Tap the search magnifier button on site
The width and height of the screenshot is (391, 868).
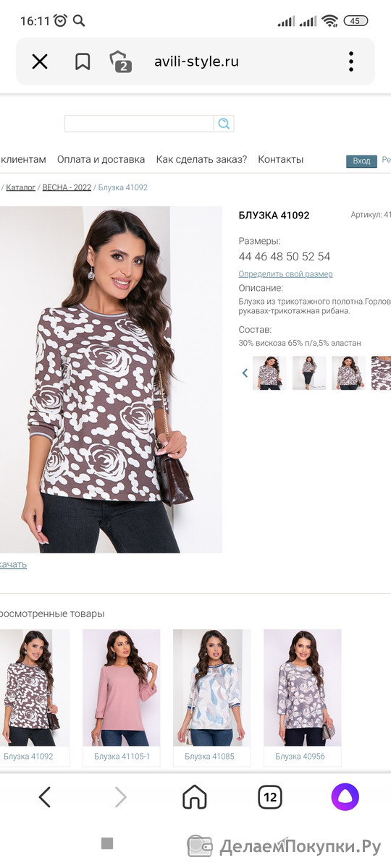(x=224, y=123)
